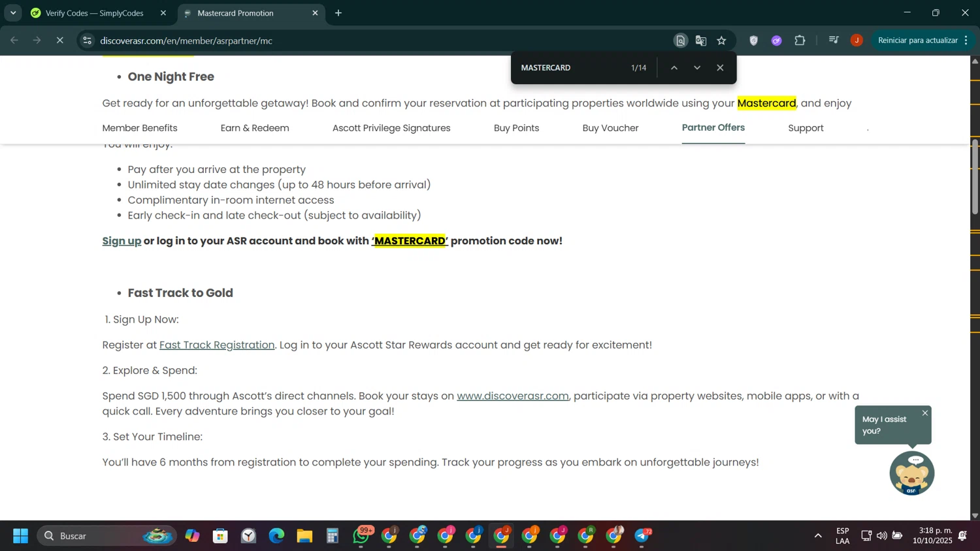Viewport: 980px width, 551px height.
Task: Open the ESP LAA language indicator
Action: 843,536
